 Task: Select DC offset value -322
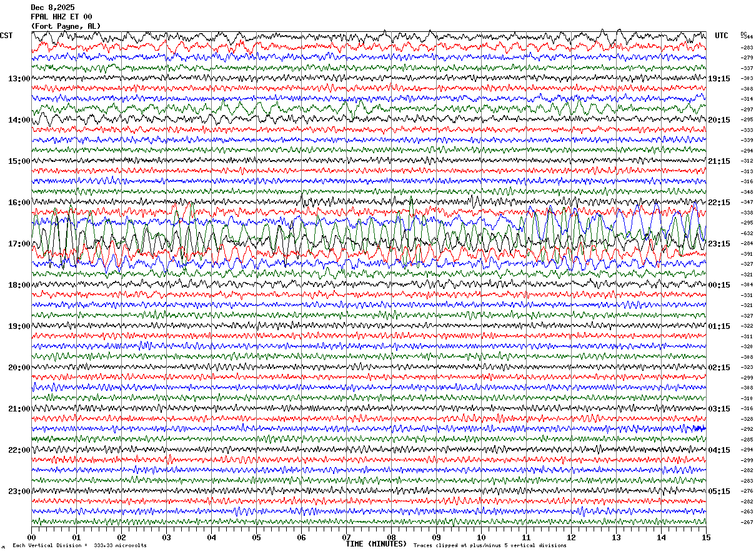click(747, 326)
